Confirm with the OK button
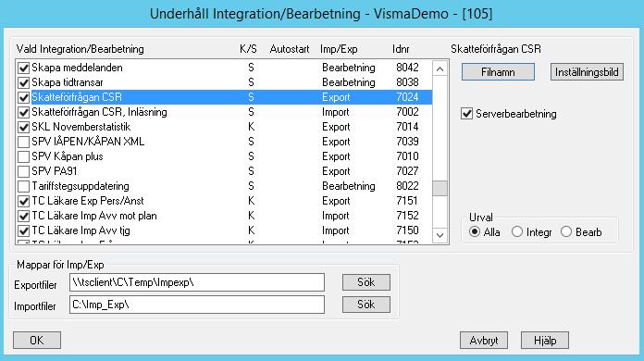This screenshot has height=361, width=644. point(37,340)
